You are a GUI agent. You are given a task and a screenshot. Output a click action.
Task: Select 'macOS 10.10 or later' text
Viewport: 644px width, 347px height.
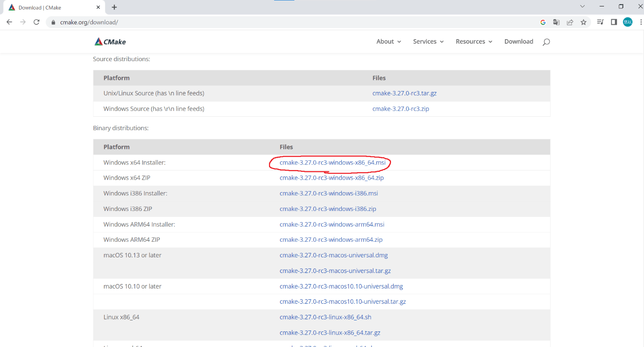click(x=132, y=286)
